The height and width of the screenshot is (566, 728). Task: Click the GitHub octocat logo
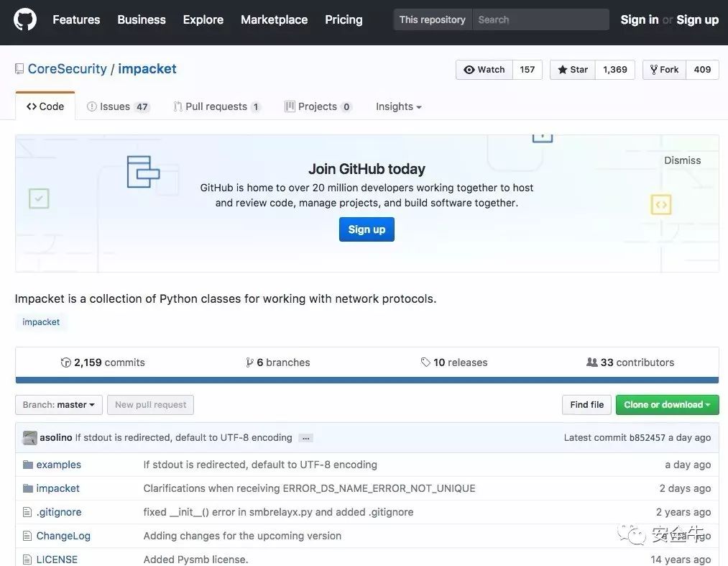pos(25,20)
